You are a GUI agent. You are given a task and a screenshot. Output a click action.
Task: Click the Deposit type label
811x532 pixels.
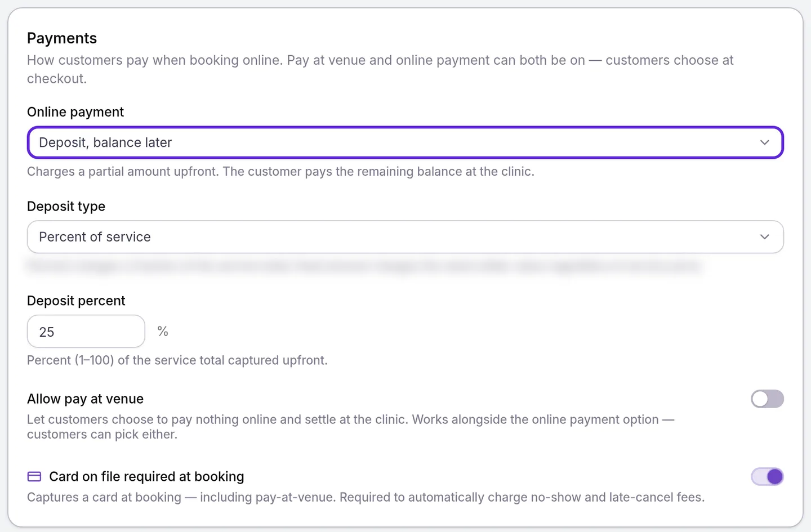click(66, 207)
